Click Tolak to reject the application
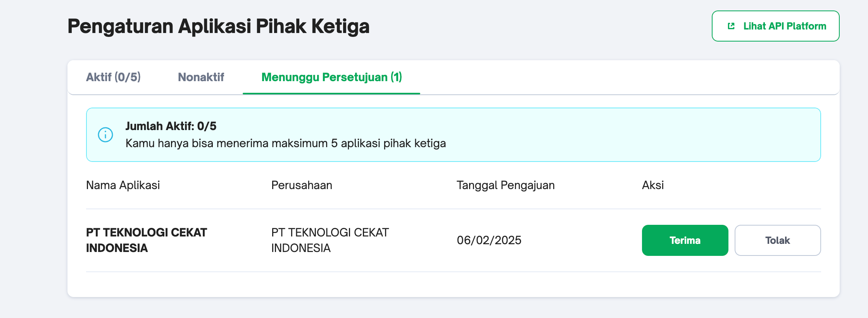The height and width of the screenshot is (318, 868). [x=777, y=240]
